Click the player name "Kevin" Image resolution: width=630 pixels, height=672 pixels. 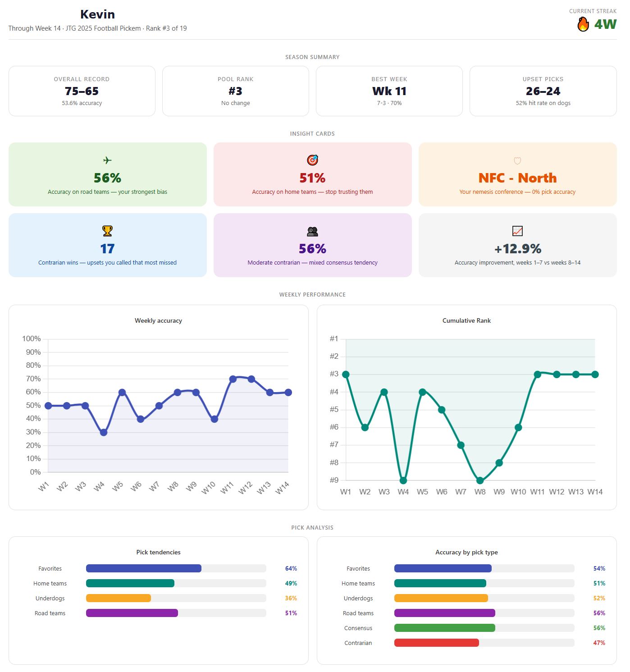(x=97, y=14)
